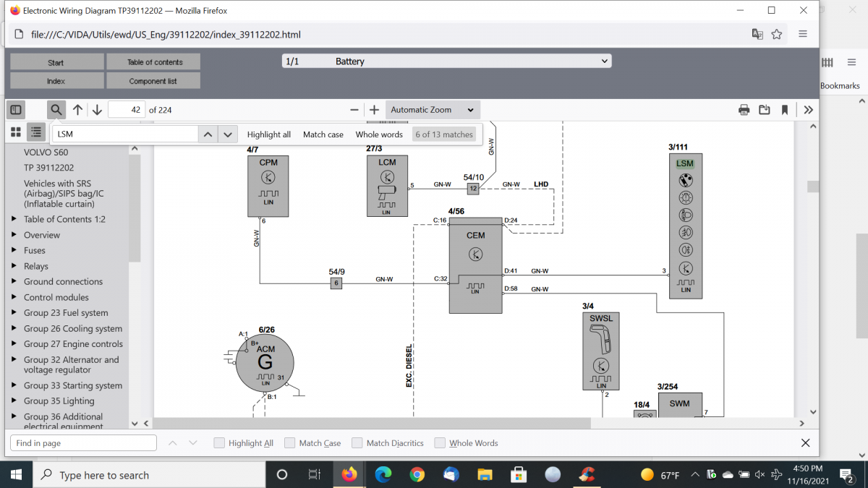868x488 pixels.
Task: Click the zoom in plus icon
Action: [x=374, y=110]
